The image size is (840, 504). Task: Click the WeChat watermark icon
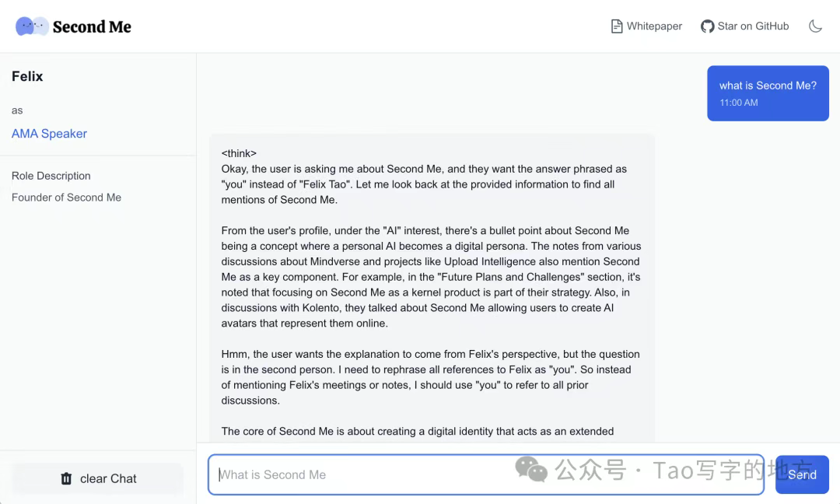(532, 469)
